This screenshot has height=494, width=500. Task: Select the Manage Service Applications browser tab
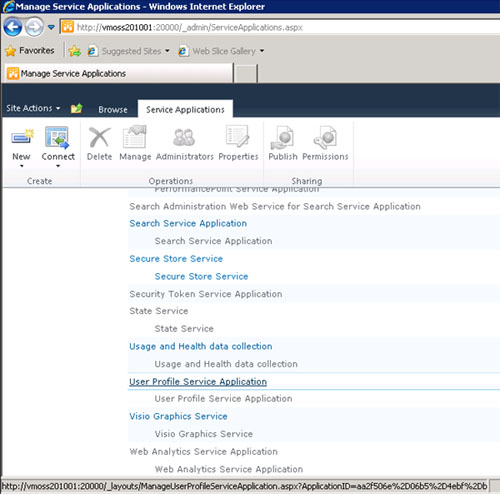(118, 73)
